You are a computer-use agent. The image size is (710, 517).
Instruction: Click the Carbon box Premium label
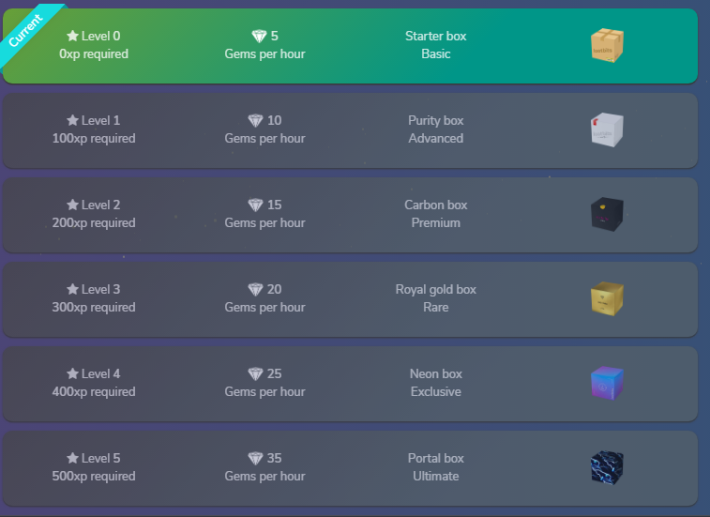point(436,214)
